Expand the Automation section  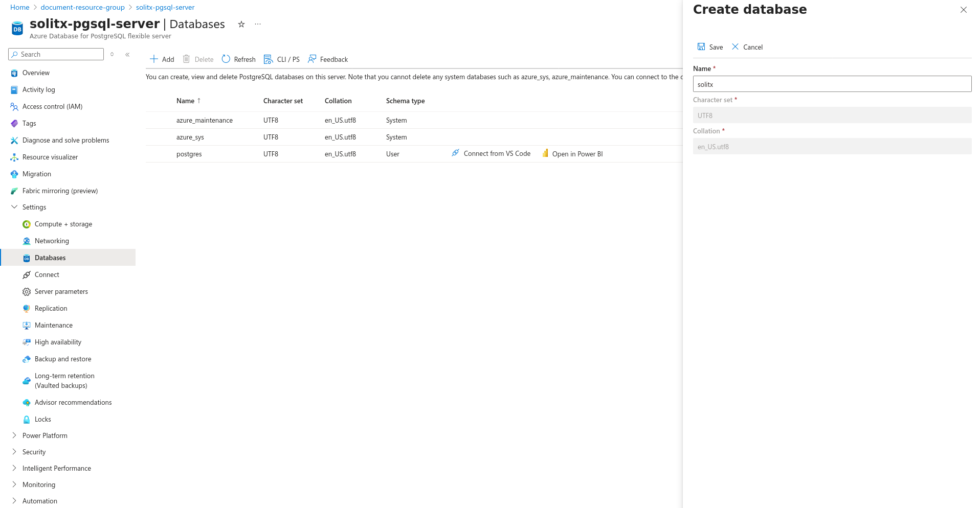point(14,501)
